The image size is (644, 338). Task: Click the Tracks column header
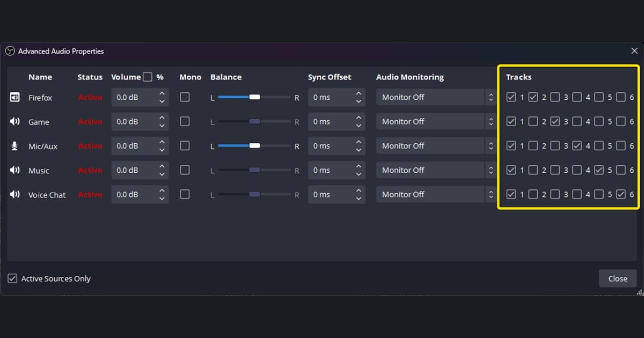click(x=518, y=77)
